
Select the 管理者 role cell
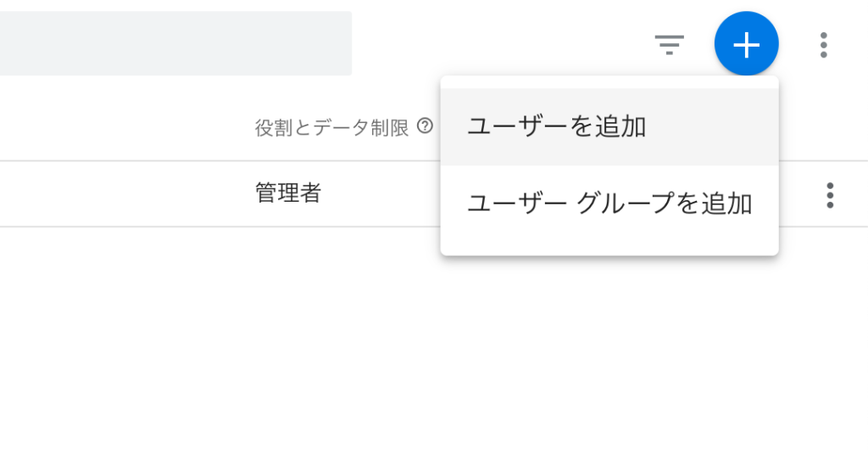(288, 193)
